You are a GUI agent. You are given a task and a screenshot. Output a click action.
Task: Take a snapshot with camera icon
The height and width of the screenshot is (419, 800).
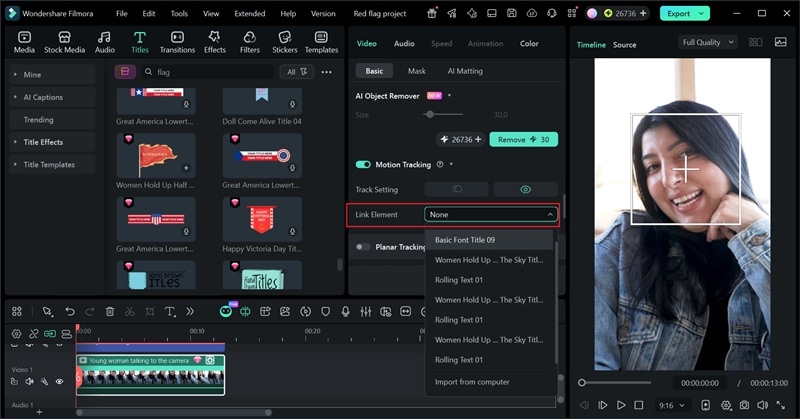coord(744,405)
